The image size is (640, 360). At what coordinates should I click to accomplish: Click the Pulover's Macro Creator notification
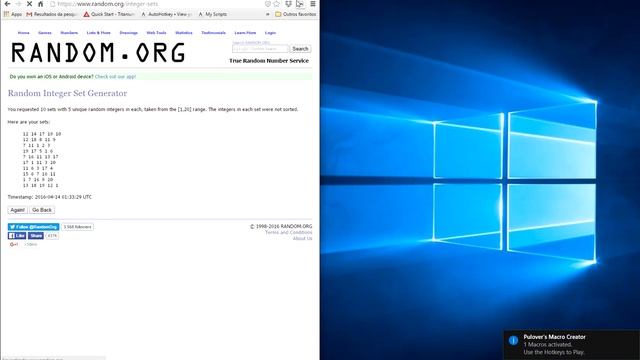(x=571, y=344)
